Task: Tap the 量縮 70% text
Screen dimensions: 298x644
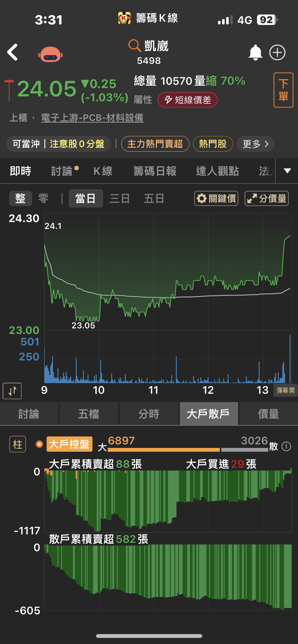Action: tap(220, 81)
